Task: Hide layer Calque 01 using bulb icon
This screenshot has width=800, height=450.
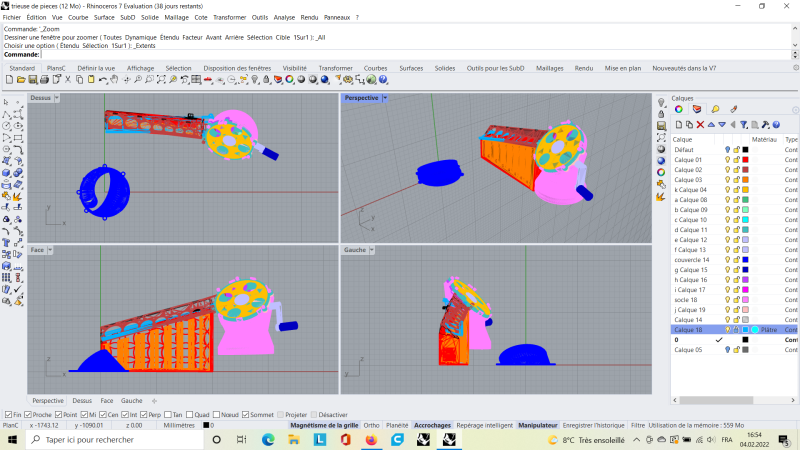Action: click(728, 160)
